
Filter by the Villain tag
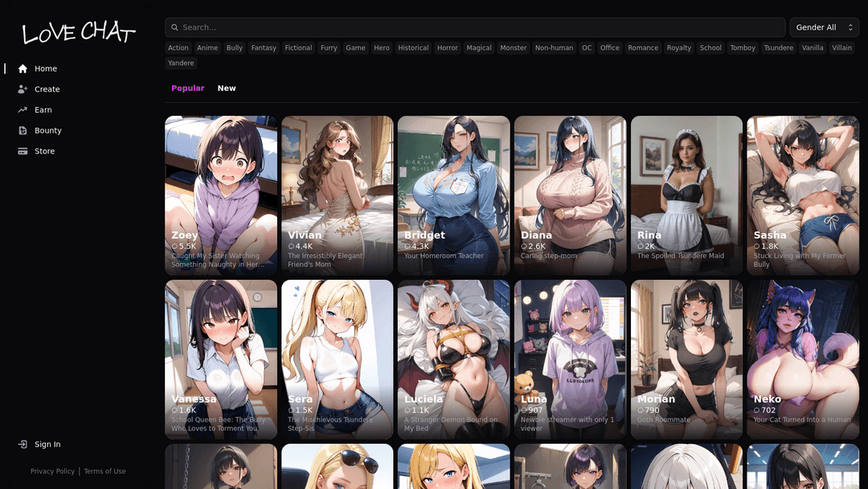[842, 47]
